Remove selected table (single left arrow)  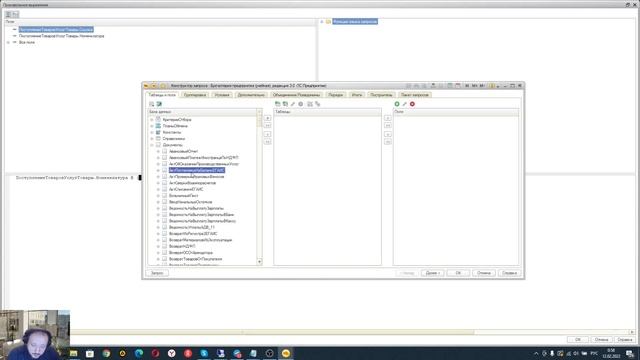coord(267,134)
